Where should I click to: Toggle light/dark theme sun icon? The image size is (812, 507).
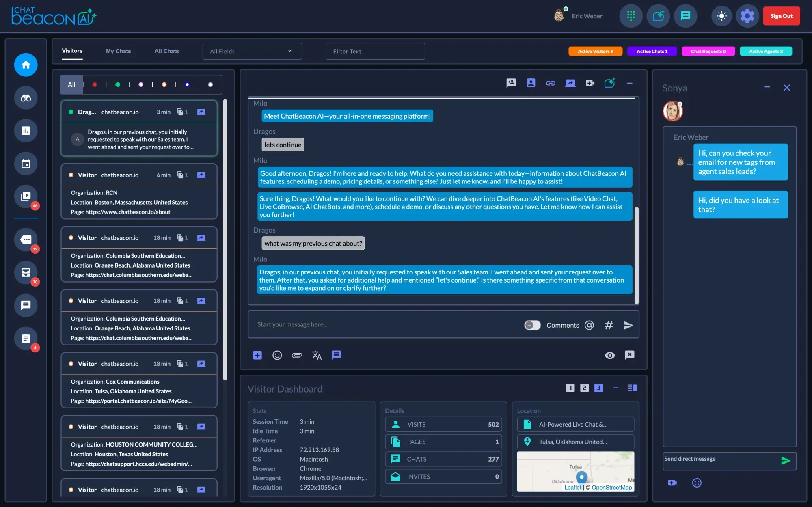(x=721, y=16)
